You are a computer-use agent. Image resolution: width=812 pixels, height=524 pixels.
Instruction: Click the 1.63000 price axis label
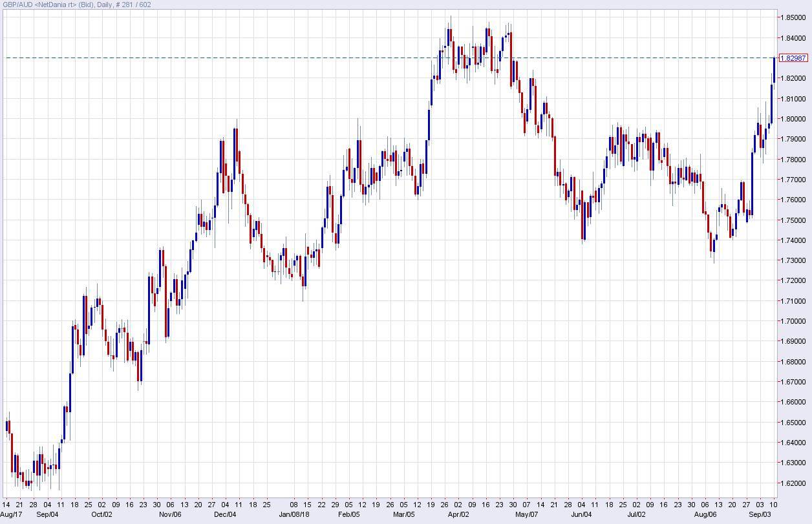(x=793, y=463)
